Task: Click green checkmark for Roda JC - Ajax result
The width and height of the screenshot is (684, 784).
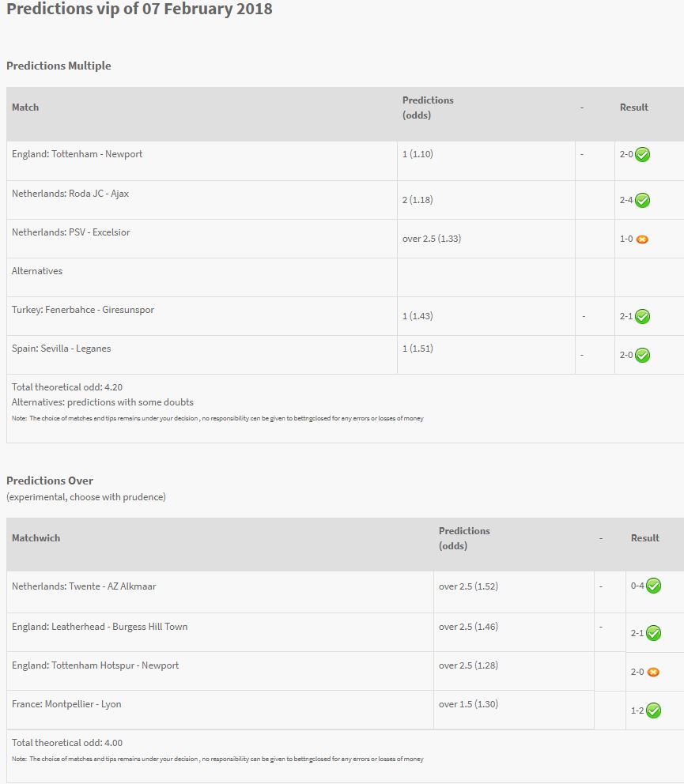Action: [x=642, y=200]
